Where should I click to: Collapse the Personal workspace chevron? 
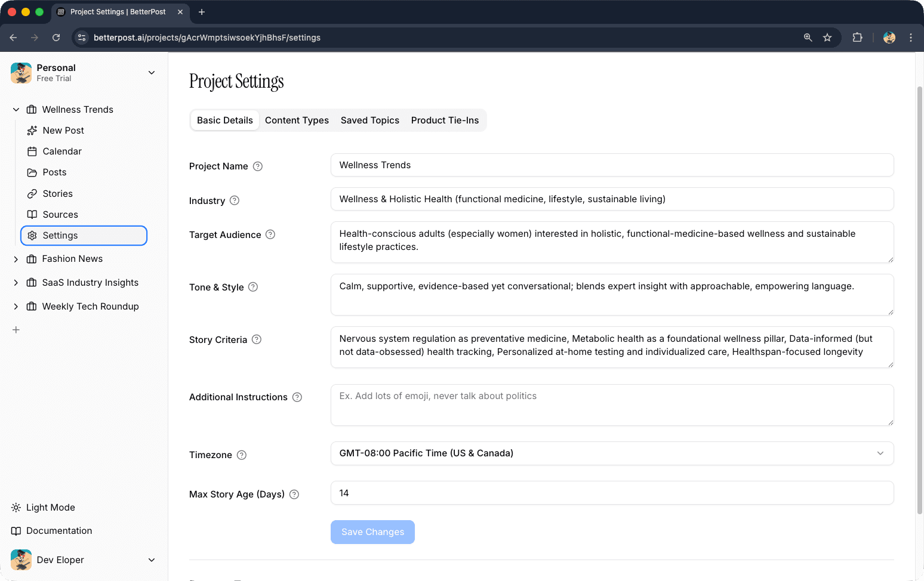(151, 72)
